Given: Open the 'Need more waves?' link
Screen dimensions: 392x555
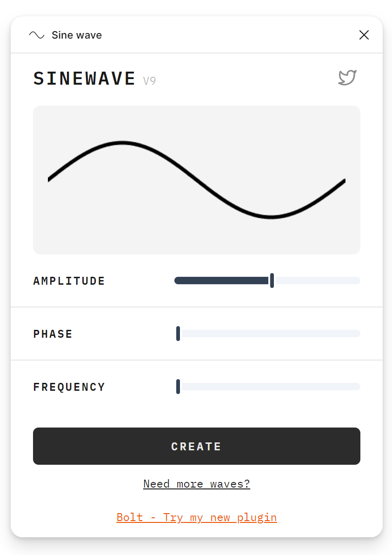Looking at the screenshot, I should coord(196,484).
